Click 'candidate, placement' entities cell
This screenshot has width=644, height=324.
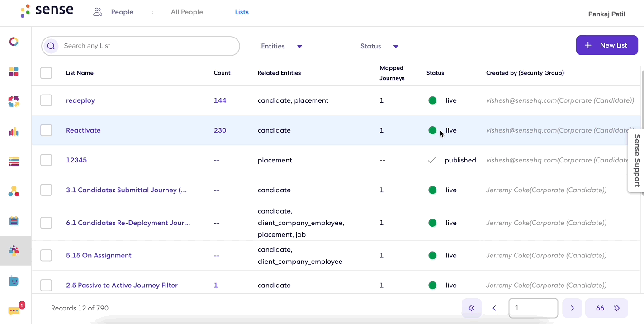click(293, 100)
